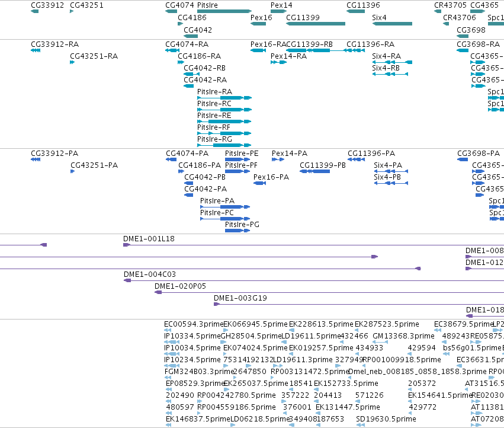Select protein CG4042-PA
Screen dimensions: 504x428
[x=189, y=195]
